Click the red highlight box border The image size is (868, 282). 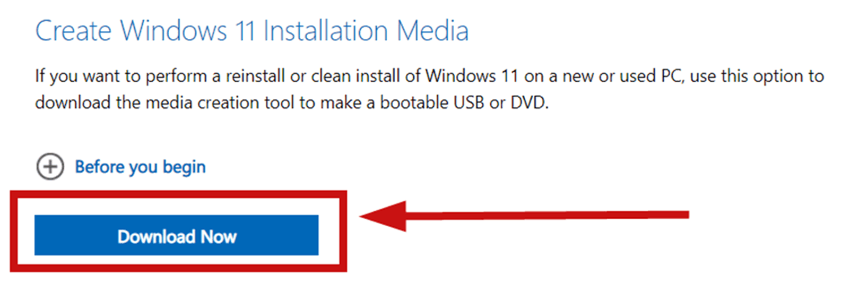(178, 194)
